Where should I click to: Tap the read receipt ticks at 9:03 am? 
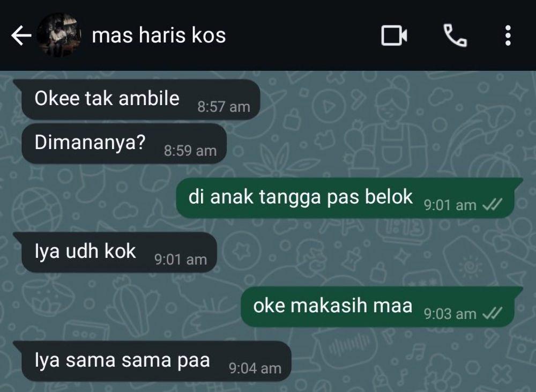[x=492, y=313]
